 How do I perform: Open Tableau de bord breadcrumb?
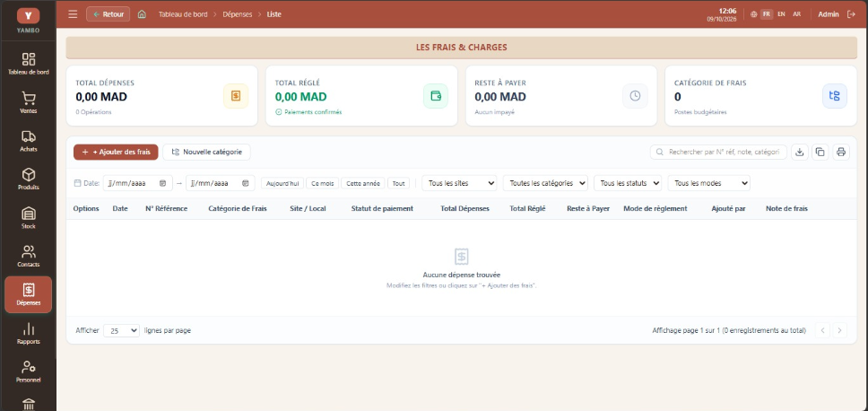coord(183,14)
